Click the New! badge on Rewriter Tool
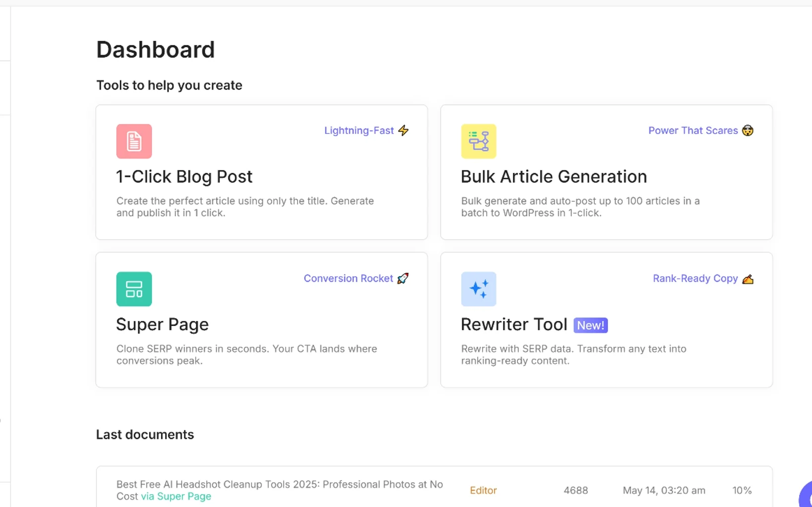 [x=590, y=325]
